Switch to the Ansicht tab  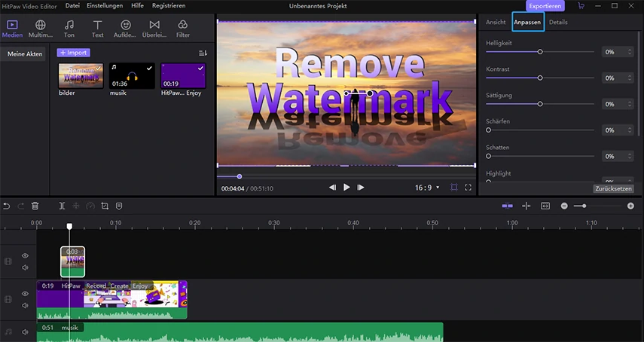[x=496, y=22]
